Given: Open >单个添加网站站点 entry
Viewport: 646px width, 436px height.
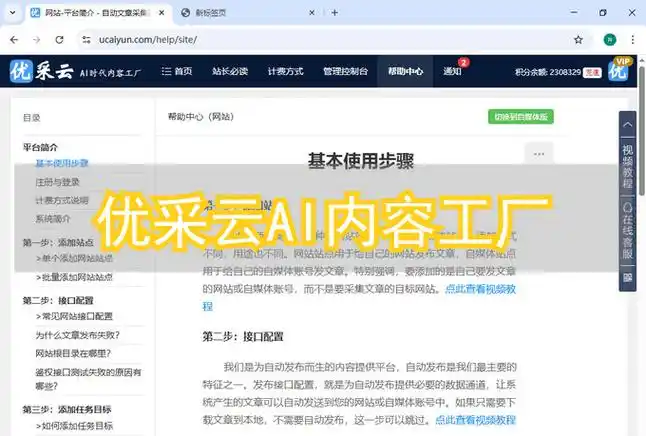Looking at the screenshot, I should (74, 258).
